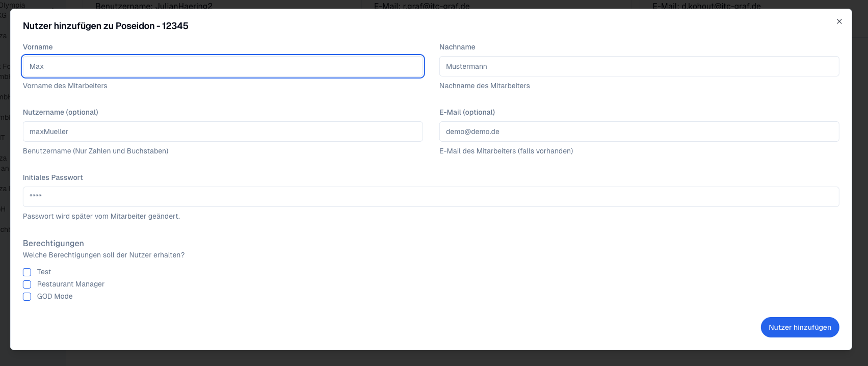Click the 'E-Mail (optional)' label text
868x366 pixels.
click(467, 112)
